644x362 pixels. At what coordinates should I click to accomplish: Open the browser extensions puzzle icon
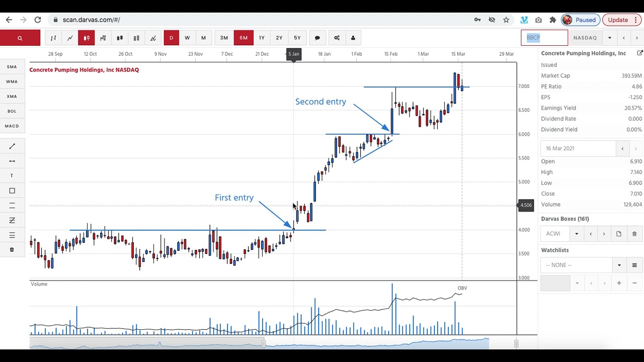[553, 20]
